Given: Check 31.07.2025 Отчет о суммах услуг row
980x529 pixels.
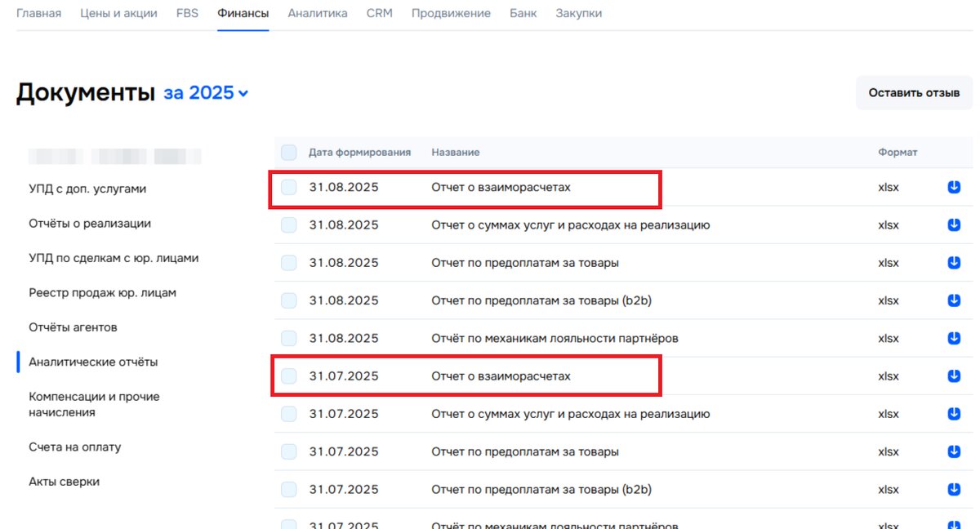Looking at the screenshot, I should coord(289,414).
